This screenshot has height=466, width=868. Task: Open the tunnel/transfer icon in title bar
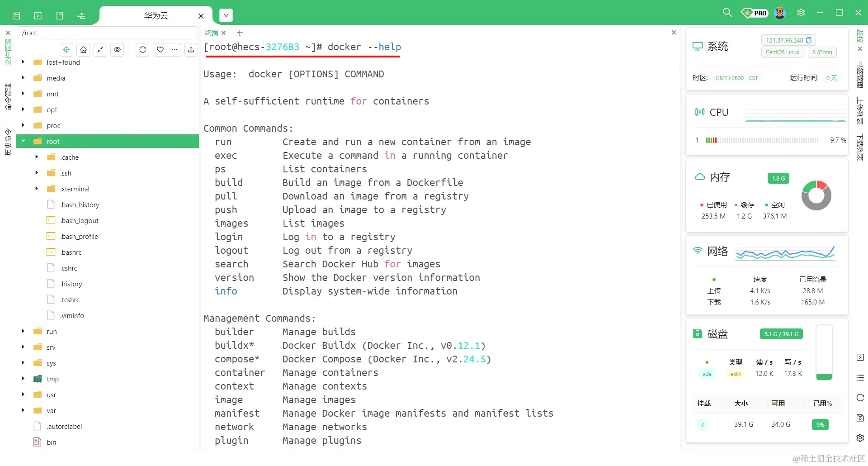pos(81,16)
